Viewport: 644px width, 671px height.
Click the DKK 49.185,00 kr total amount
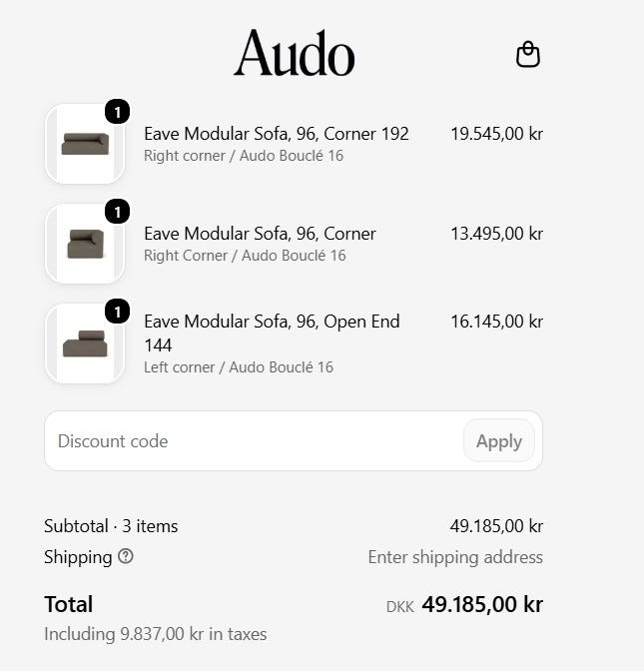[464, 605]
